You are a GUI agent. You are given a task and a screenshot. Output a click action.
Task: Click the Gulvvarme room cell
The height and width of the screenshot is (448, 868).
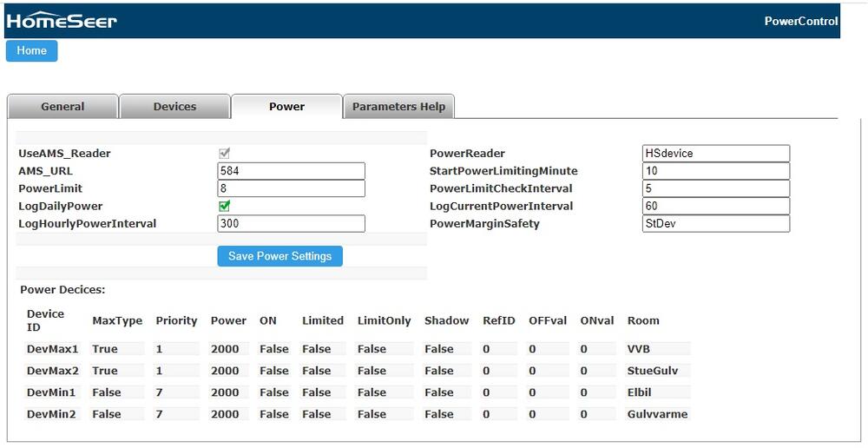[x=657, y=414]
